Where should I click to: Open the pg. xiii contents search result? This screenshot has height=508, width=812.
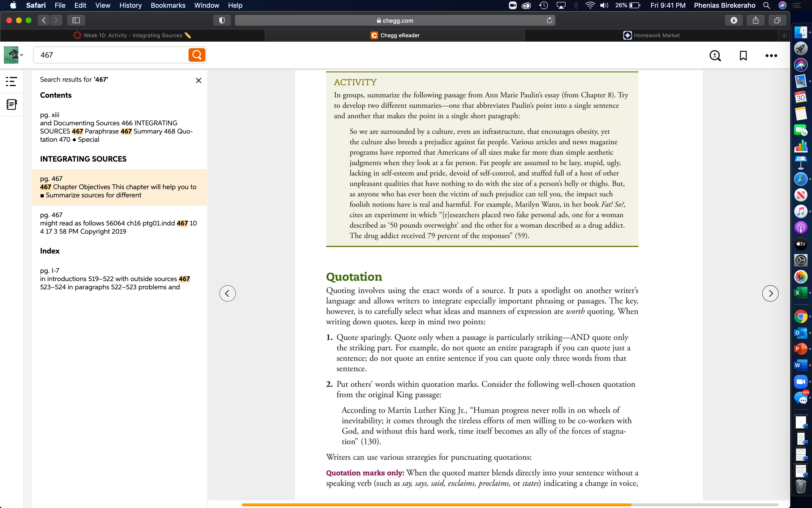(119, 127)
